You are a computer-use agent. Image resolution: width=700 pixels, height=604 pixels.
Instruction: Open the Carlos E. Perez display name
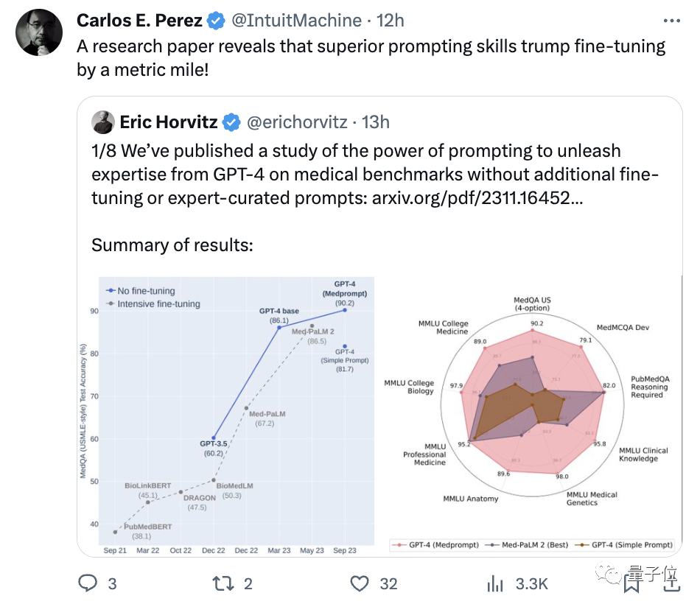click(x=139, y=21)
